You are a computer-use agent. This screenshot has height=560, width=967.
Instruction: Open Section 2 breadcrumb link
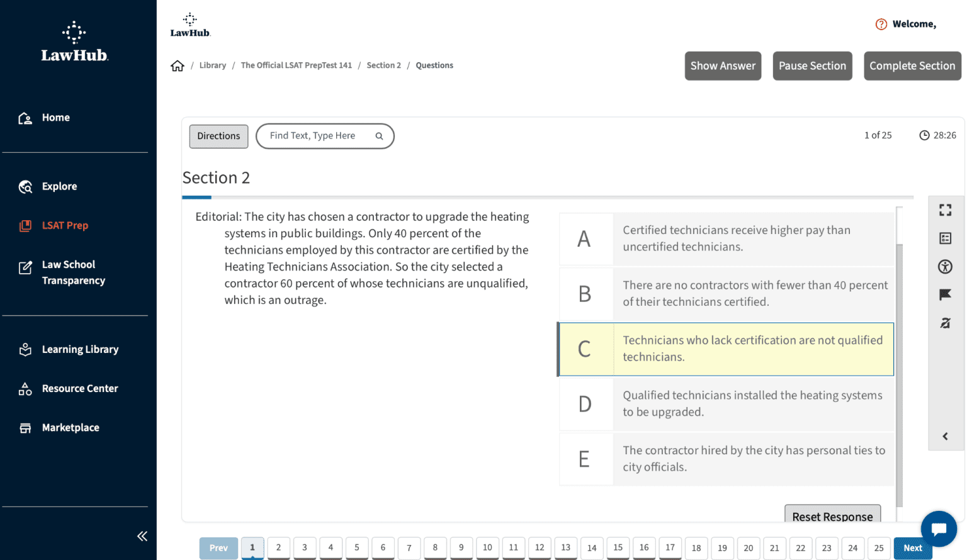(x=384, y=65)
